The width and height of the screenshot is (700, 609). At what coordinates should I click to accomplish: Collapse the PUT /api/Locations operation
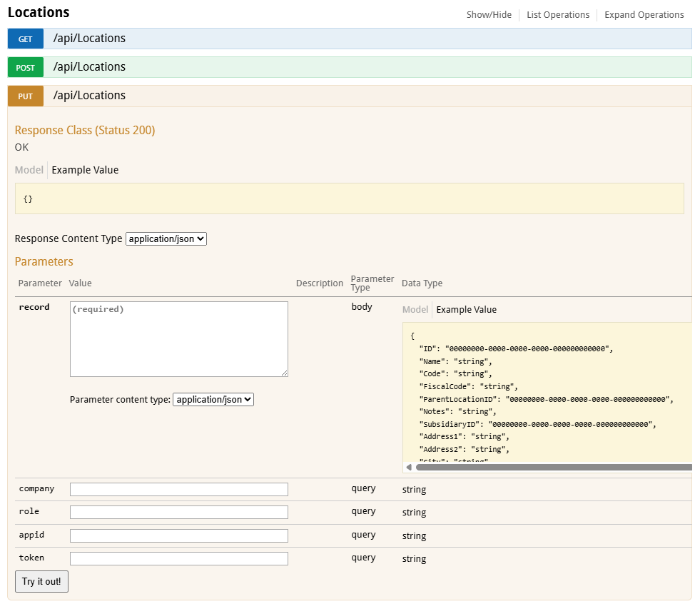[89, 96]
